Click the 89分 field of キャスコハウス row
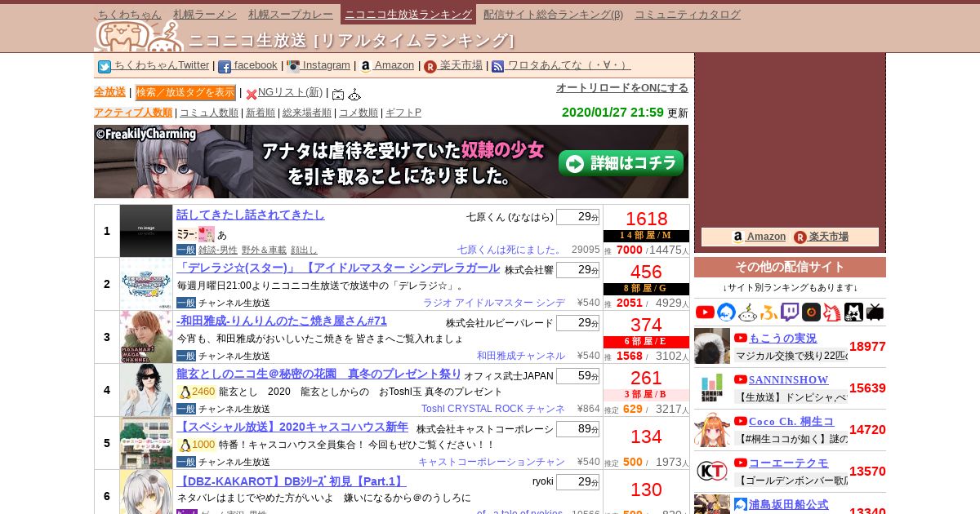 577,429
